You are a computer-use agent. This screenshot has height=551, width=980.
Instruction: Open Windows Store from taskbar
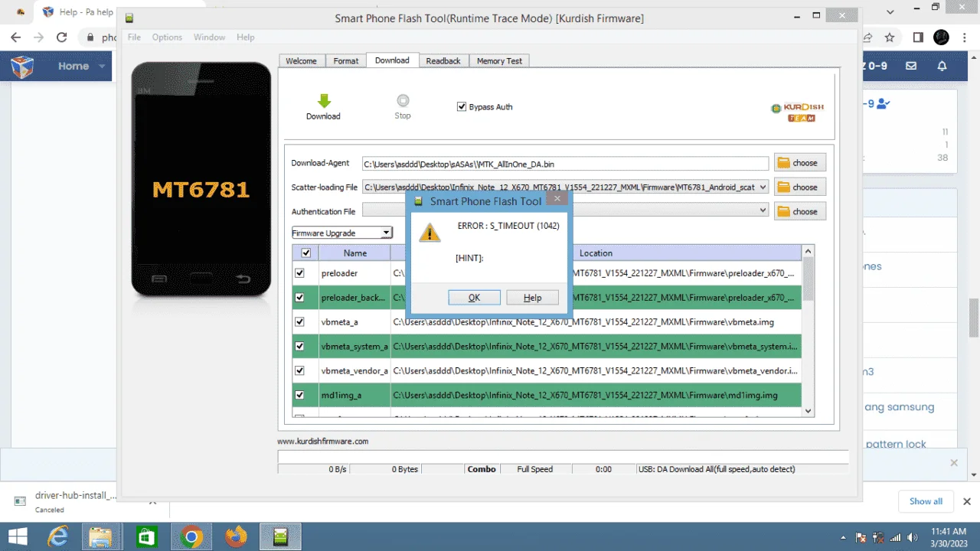tap(146, 536)
